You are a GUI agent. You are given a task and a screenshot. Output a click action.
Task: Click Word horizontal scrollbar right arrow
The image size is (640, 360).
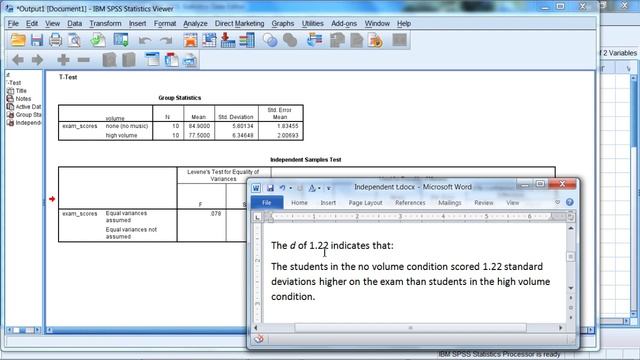[x=561, y=328]
